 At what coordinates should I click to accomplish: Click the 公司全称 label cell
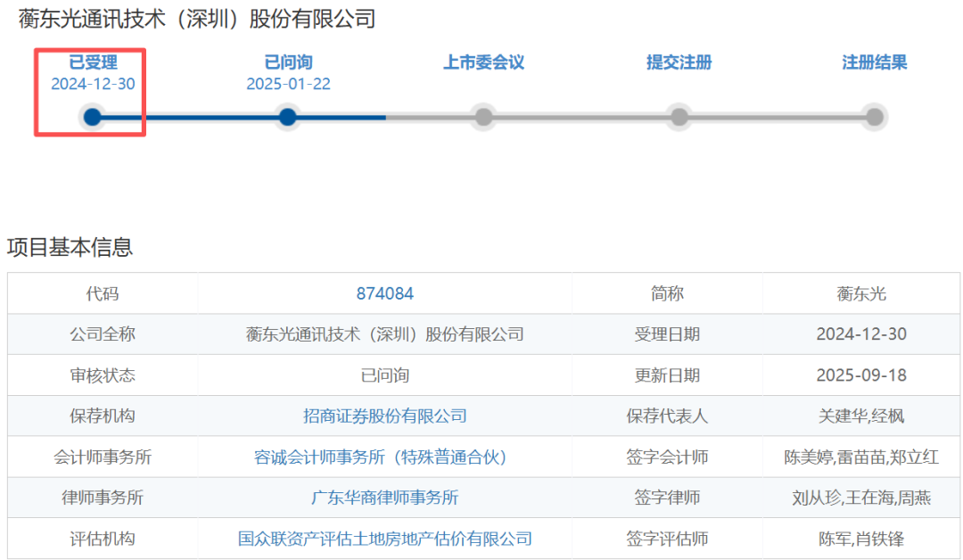pos(103,334)
